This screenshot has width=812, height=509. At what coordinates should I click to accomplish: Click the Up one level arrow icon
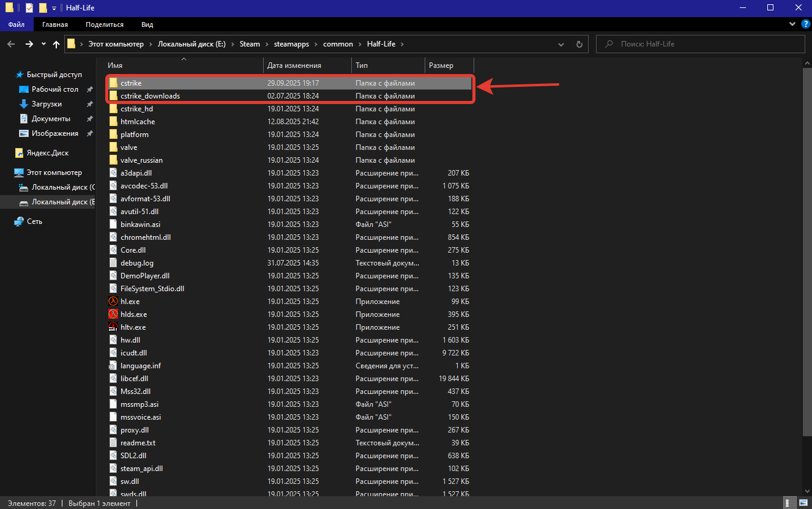tap(56, 44)
